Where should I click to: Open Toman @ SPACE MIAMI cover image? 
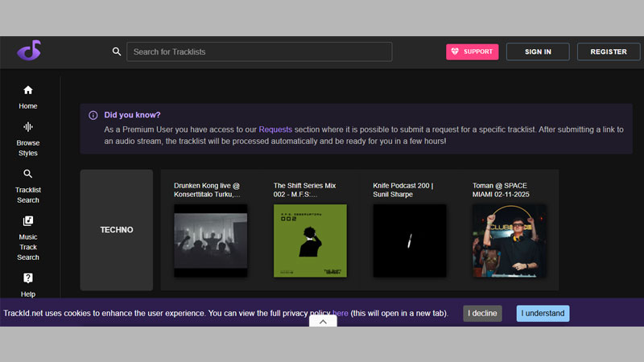509,241
